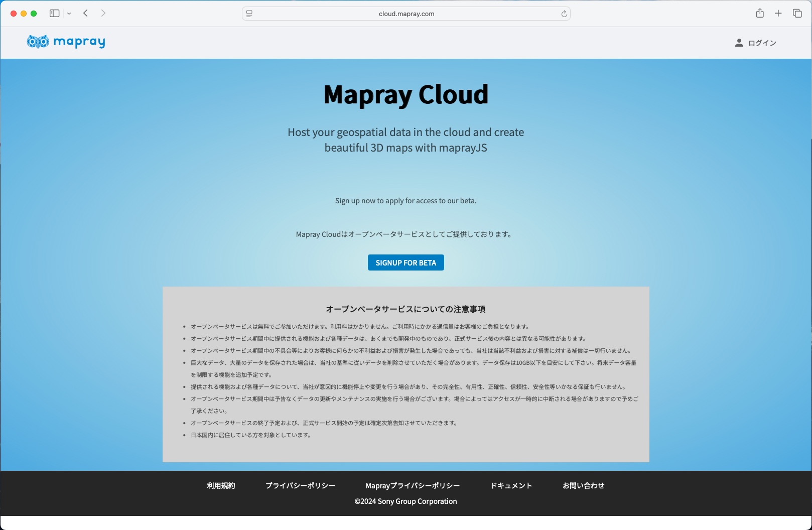
Task: Open the Share icon in the toolbar
Action: click(x=760, y=14)
